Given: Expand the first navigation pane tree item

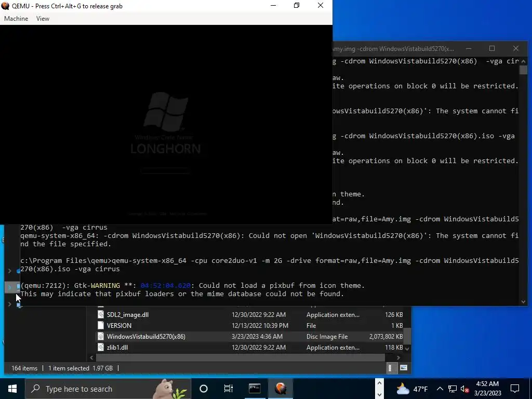Looking at the screenshot, I should pyautogui.click(x=10, y=271).
